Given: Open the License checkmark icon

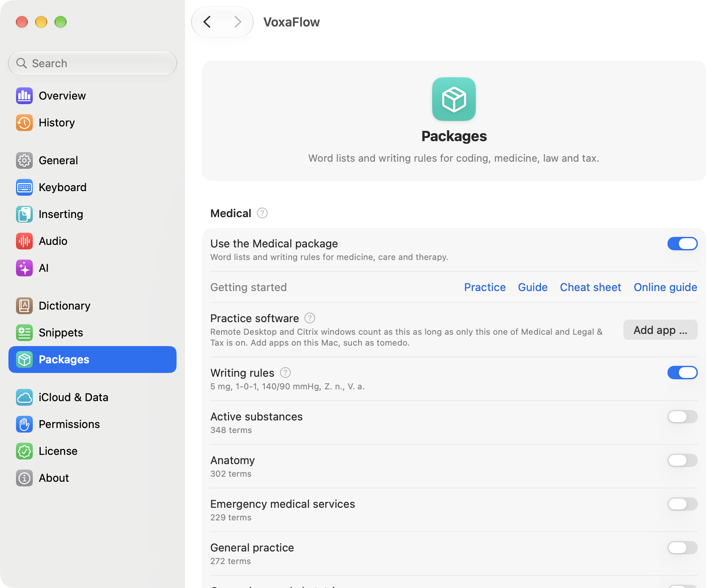Looking at the screenshot, I should coord(24,451).
